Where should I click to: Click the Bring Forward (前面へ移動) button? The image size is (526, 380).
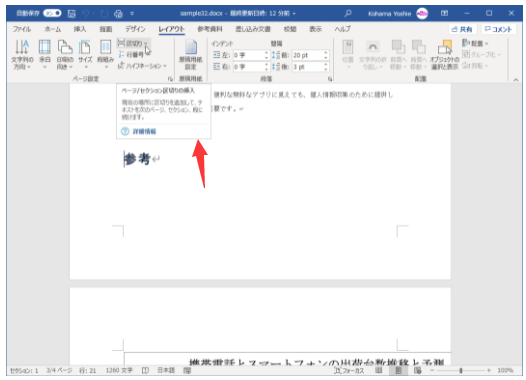click(398, 54)
